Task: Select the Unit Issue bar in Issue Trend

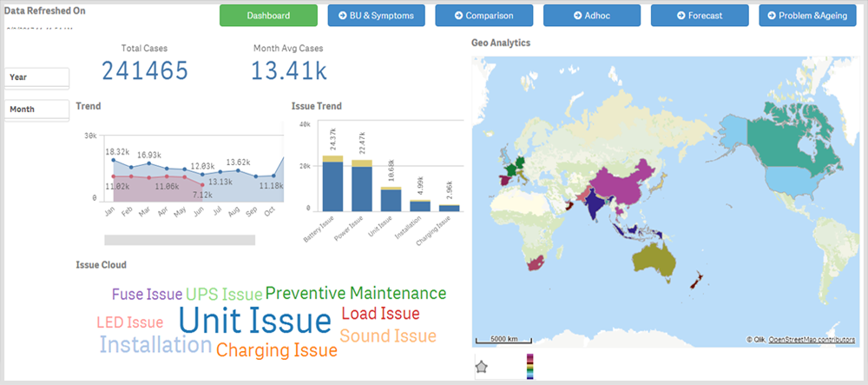Action: click(x=391, y=199)
